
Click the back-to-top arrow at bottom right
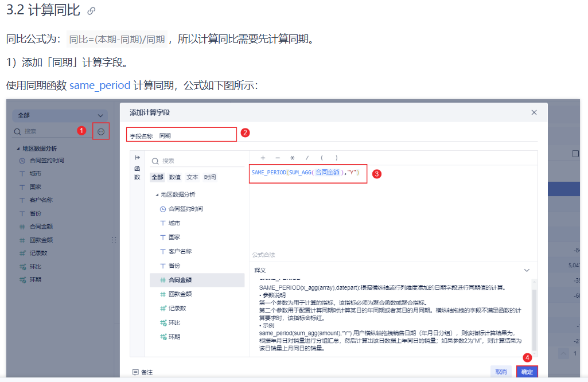click(x=563, y=353)
